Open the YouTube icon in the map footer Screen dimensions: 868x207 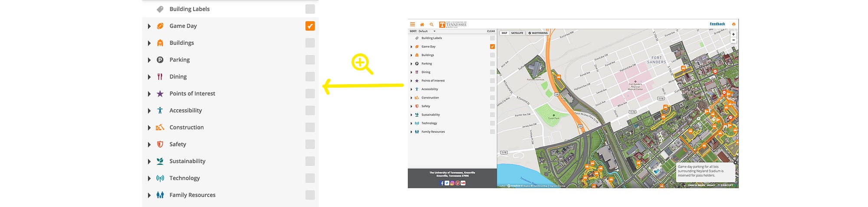pyautogui.click(x=463, y=183)
